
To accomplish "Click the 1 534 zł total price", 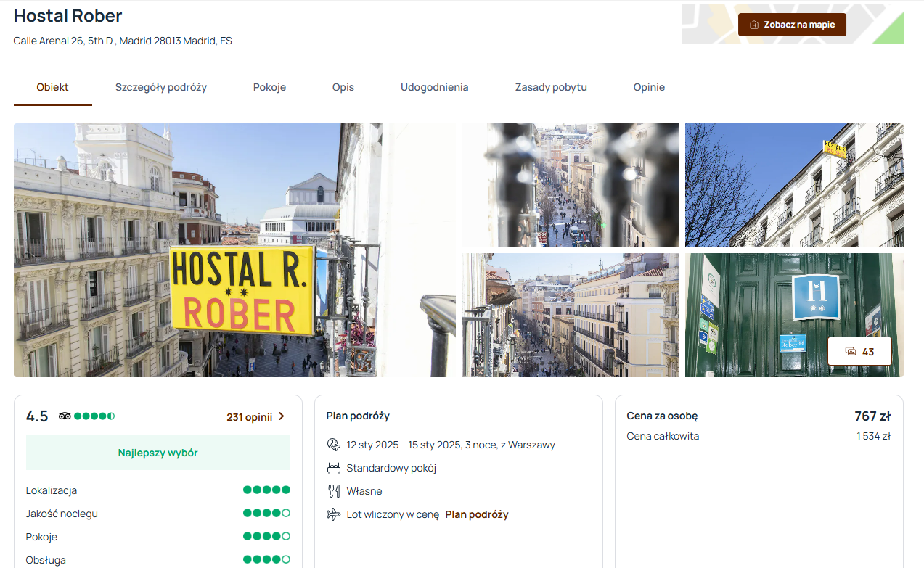I will (873, 436).
